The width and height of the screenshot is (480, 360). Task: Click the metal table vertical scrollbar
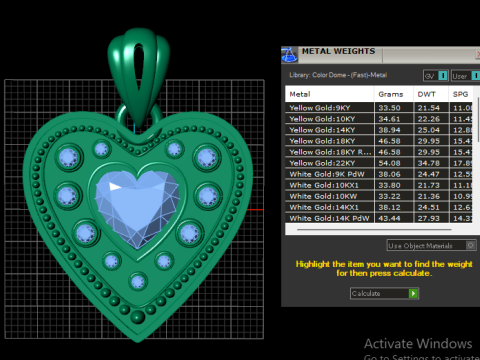pos(478,120)
